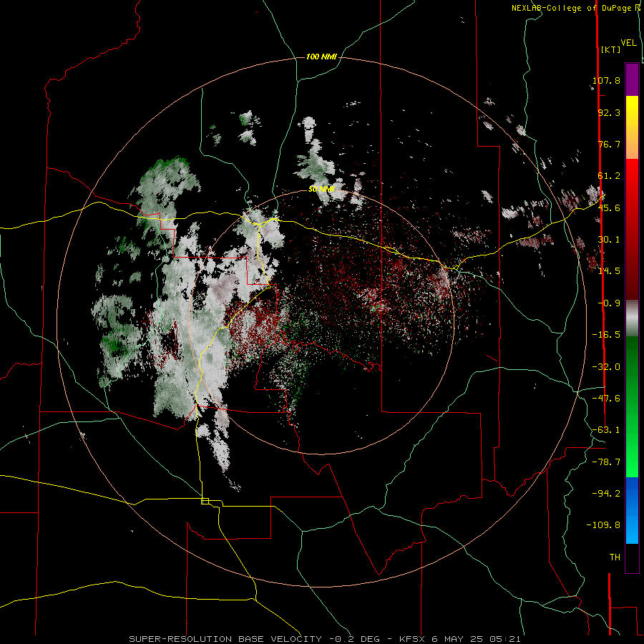Pick the black TH box on the color bar
The image size is (644, 644).
632,558
